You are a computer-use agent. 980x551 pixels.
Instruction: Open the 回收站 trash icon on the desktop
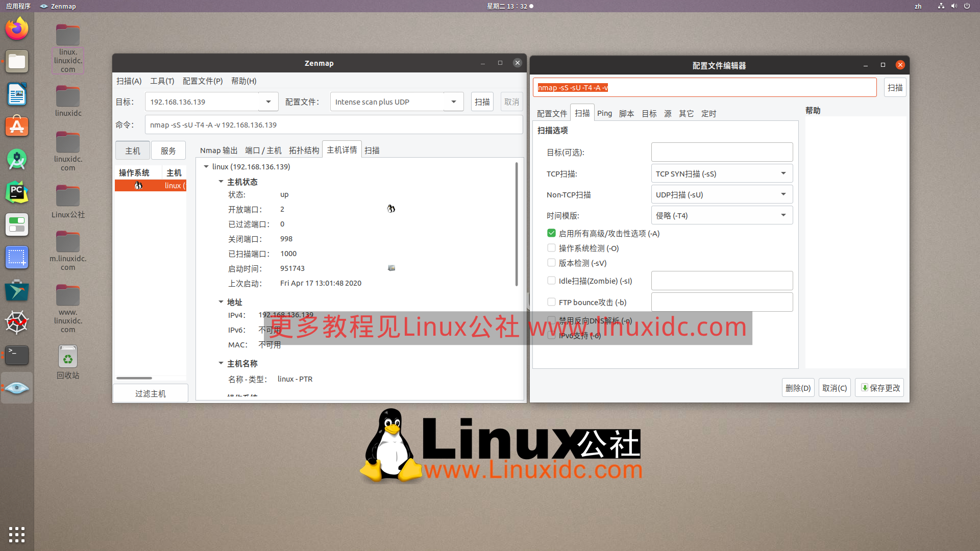point(68,357)
